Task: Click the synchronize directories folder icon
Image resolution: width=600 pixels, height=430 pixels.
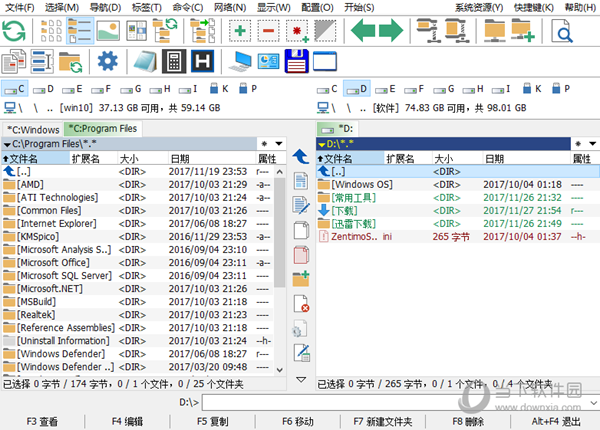Action: point(70,62)
